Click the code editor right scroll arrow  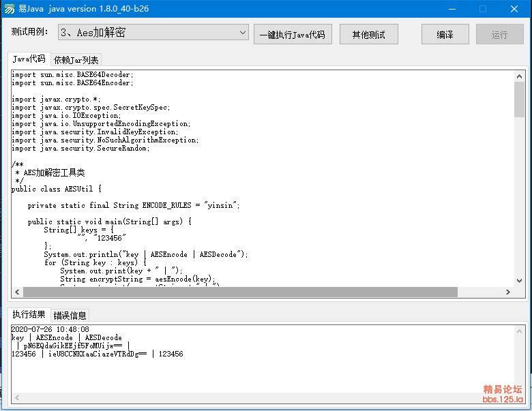(507, 292)
